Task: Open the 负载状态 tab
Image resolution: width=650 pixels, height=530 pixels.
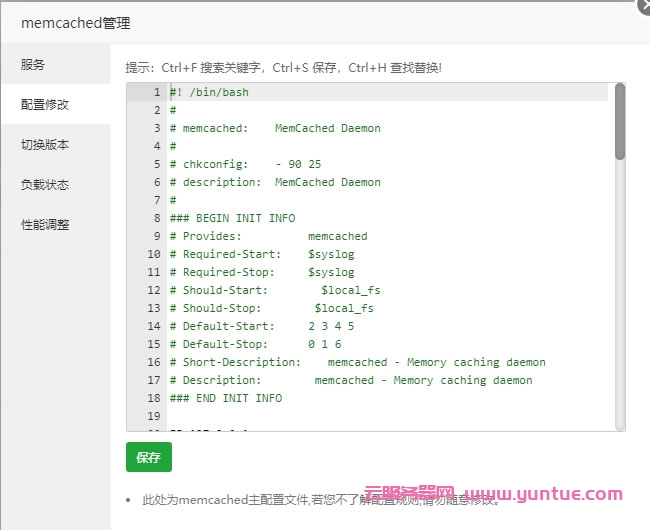Action: pyautogui.click(x=45, y=185)
